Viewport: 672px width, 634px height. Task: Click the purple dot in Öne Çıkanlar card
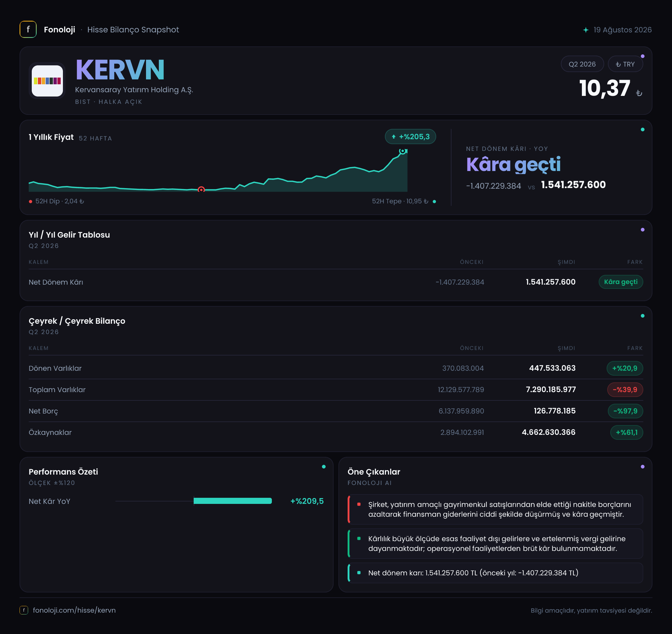[643, 467]
